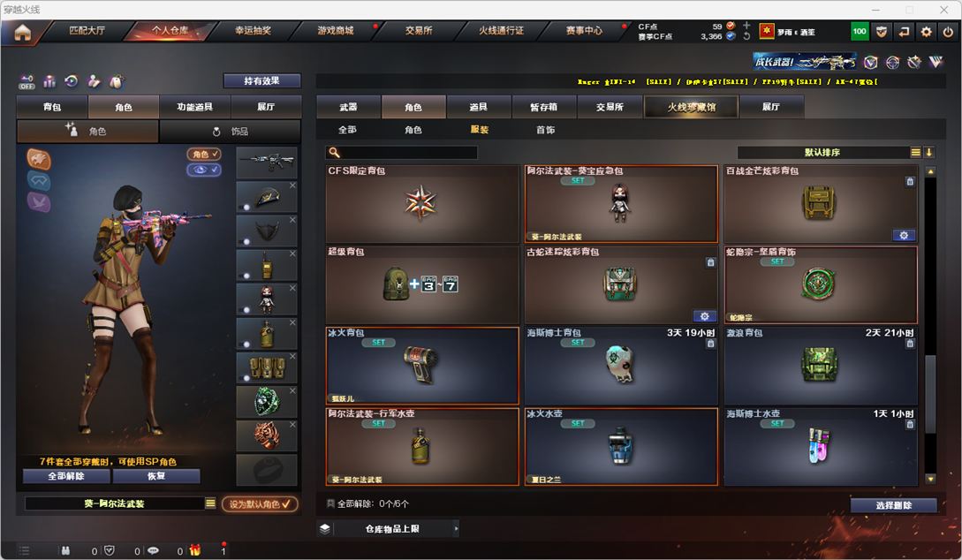Click the power exit icon
The image size is (962, 560).
click(948, 31)
